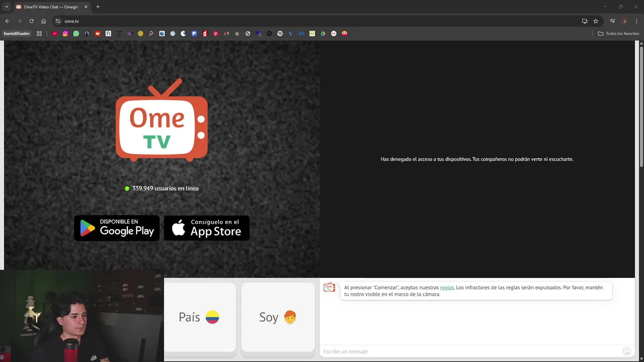644x362 pixels.
Task: Click the webcam overlay thumbnail
Action: coord(82,316)
